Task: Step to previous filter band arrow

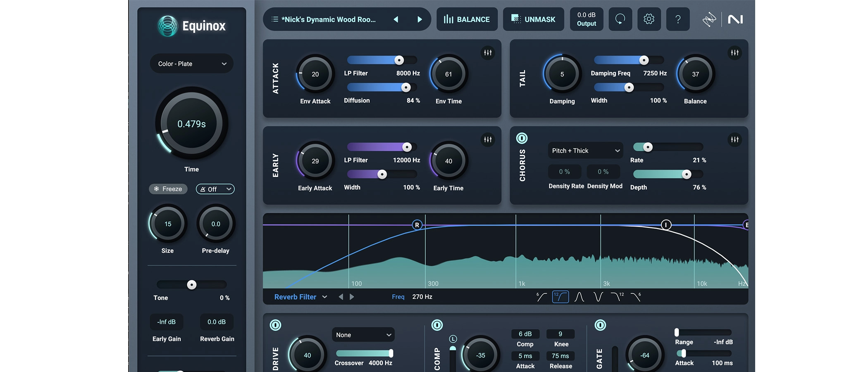Action: (x=341, y=297)
